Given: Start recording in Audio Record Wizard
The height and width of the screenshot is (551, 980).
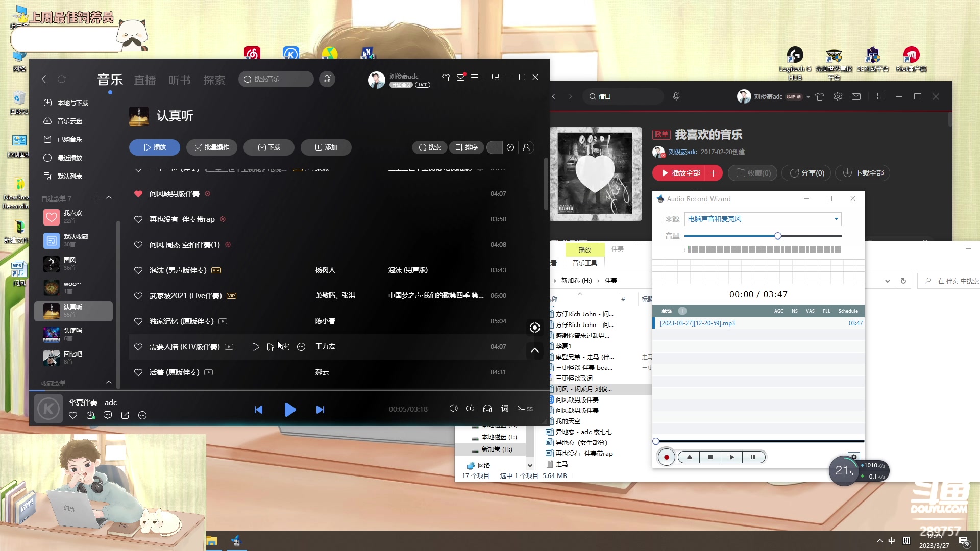Looking at the screenshot, I should (x=666, y=457).
